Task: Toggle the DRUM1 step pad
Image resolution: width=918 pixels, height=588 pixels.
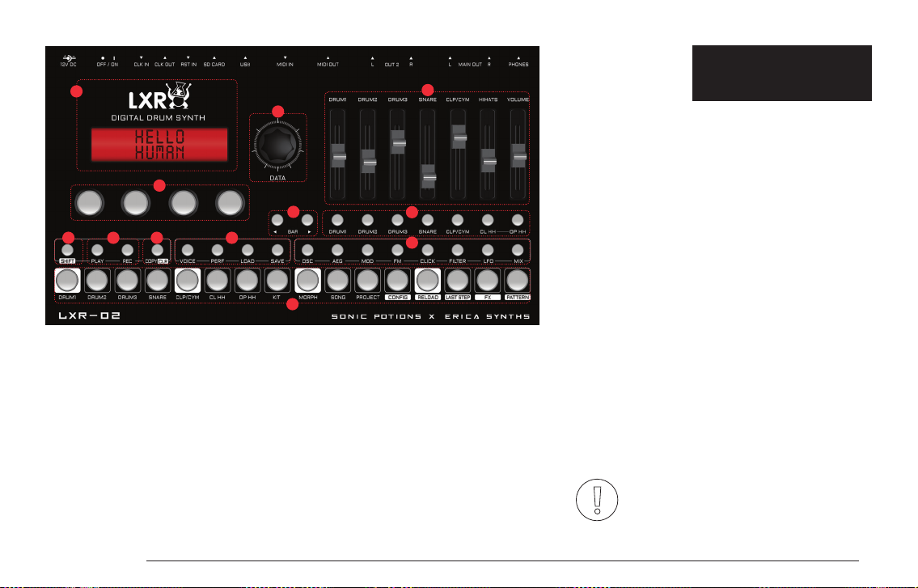Action: click(67, 281)
